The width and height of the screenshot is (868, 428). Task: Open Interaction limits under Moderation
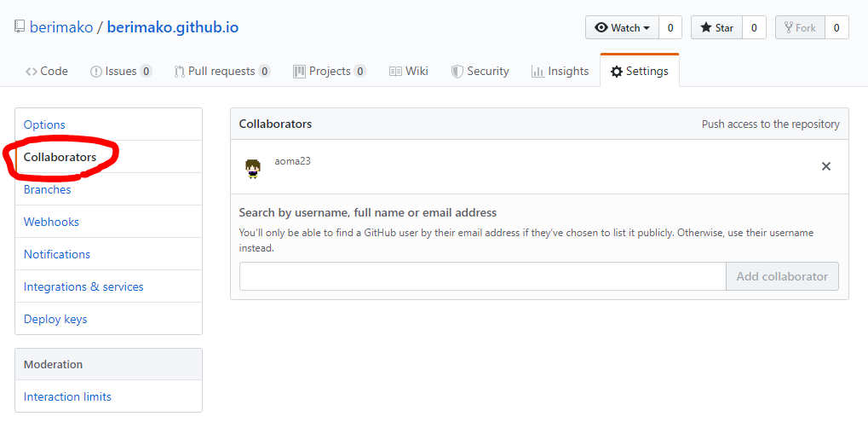coord(67,396)
